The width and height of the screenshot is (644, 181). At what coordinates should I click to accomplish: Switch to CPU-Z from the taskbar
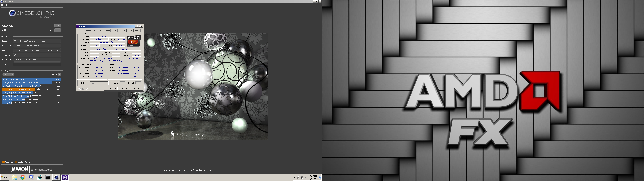click(65, 177)
